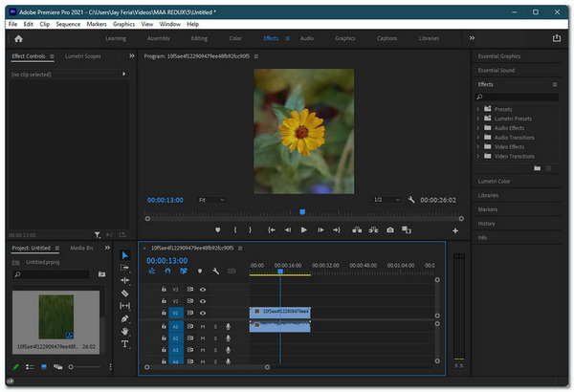Solo audio track A2
This screenshot has height=392, width=574.
pos(215,338)
